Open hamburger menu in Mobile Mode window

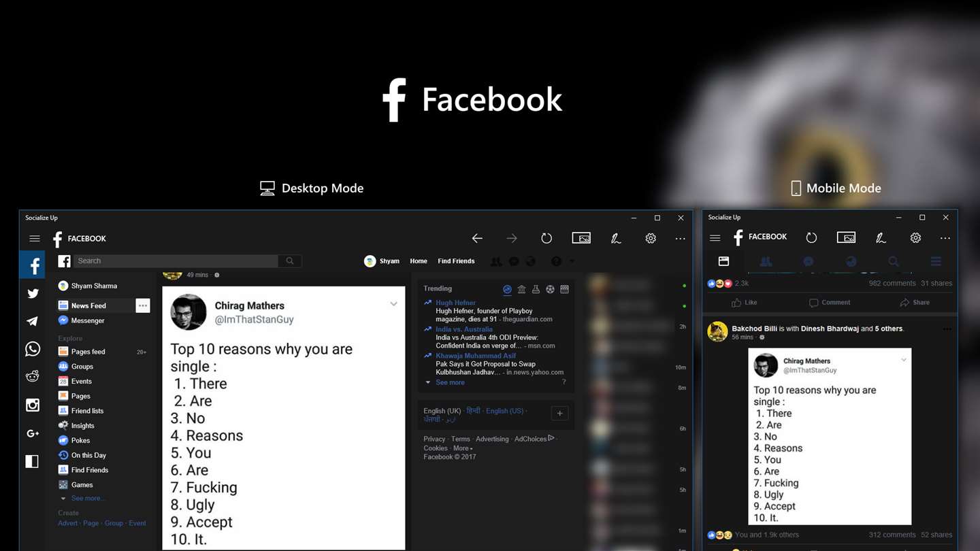coord(715,238)
